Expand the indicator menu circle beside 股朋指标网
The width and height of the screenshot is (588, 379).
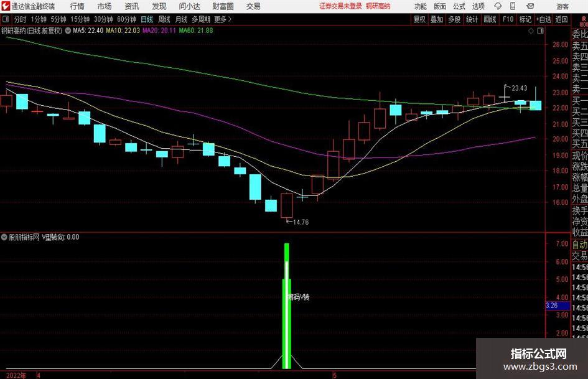tap(4, 237)
